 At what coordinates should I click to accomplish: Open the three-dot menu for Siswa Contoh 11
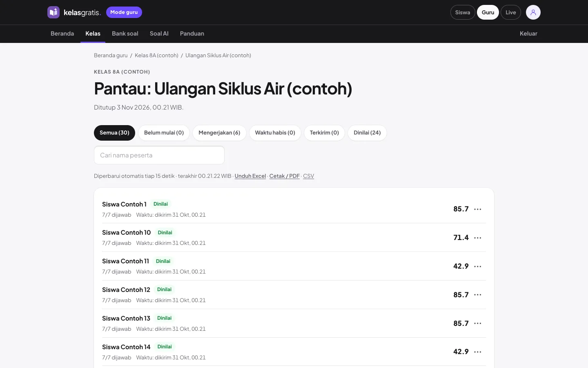click(478, 266)
